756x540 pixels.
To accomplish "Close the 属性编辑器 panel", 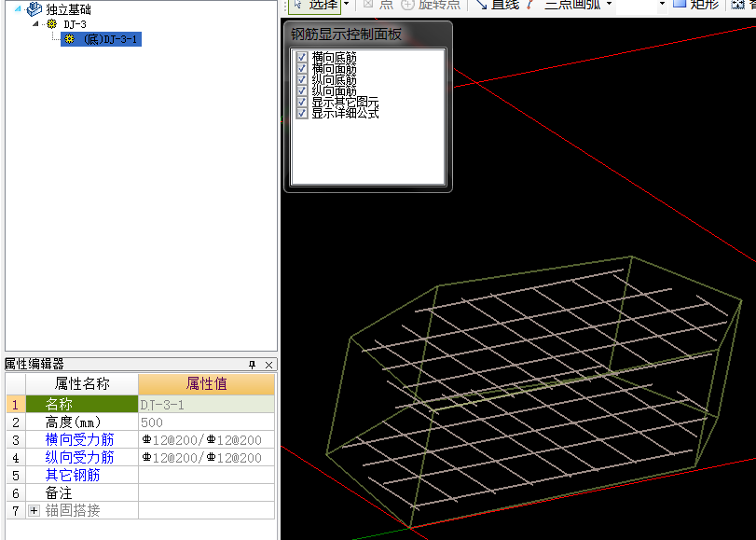I will coord(269,365).
